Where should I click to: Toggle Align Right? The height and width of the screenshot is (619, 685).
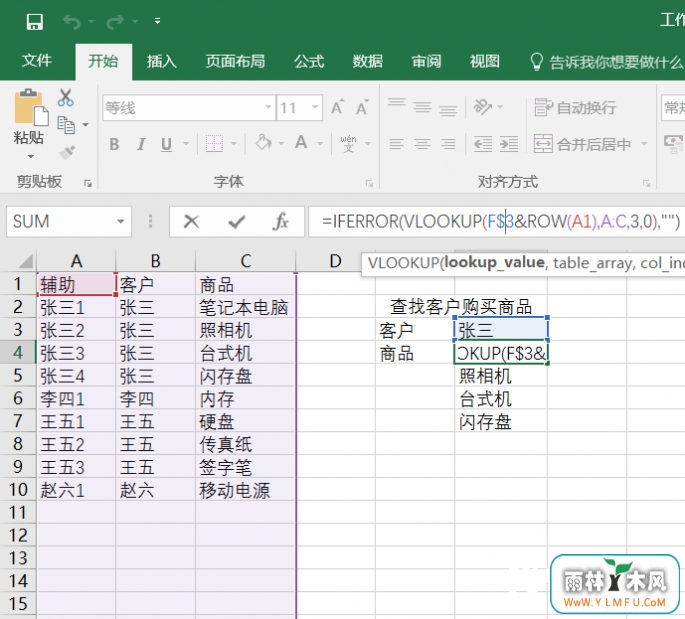point(448,144)
